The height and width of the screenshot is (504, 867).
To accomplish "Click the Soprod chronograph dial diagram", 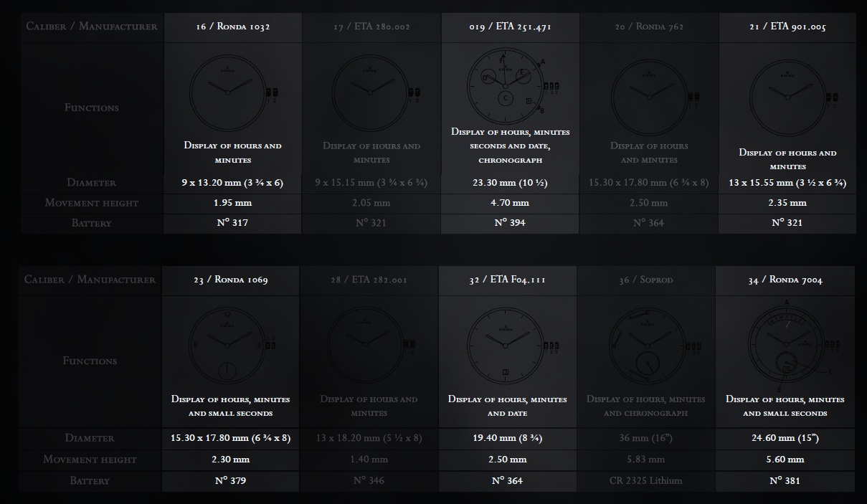I will [x=644, y=347].
